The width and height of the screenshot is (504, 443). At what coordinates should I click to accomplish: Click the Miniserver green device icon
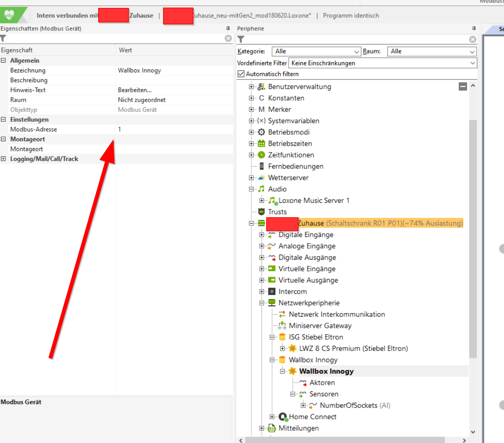[x=262, y=223]
